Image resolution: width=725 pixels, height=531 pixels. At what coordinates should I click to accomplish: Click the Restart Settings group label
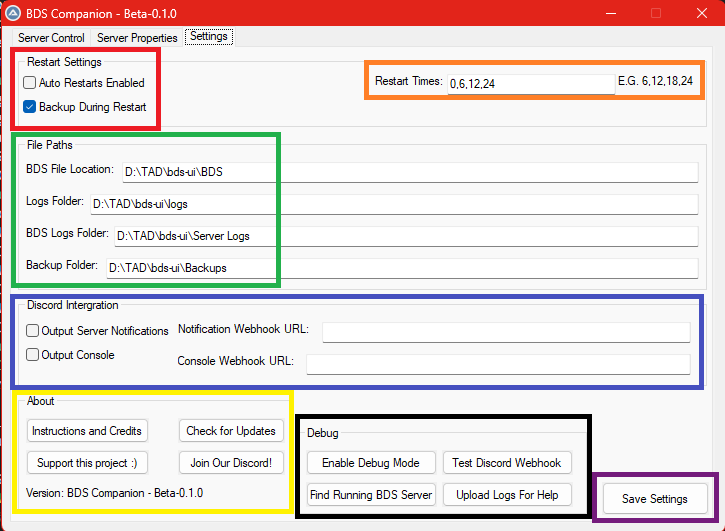pyautogui.click(x=64, y=62)
